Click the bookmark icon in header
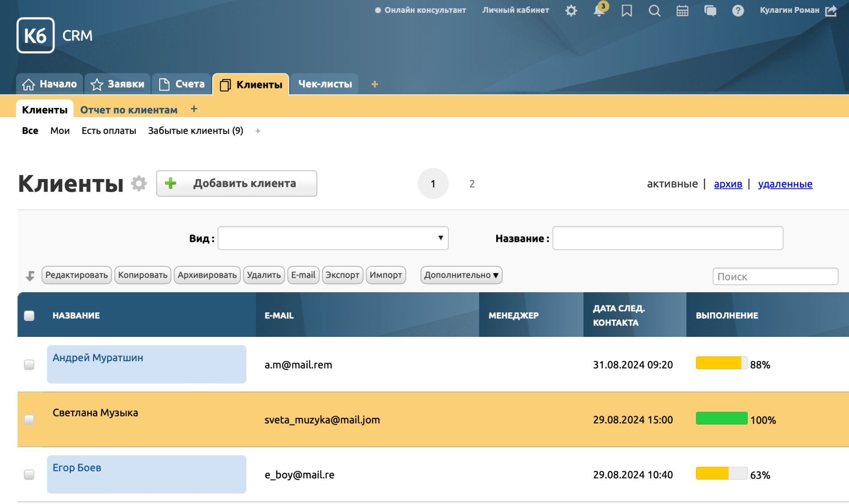849x504 pixels. [627, 11]
